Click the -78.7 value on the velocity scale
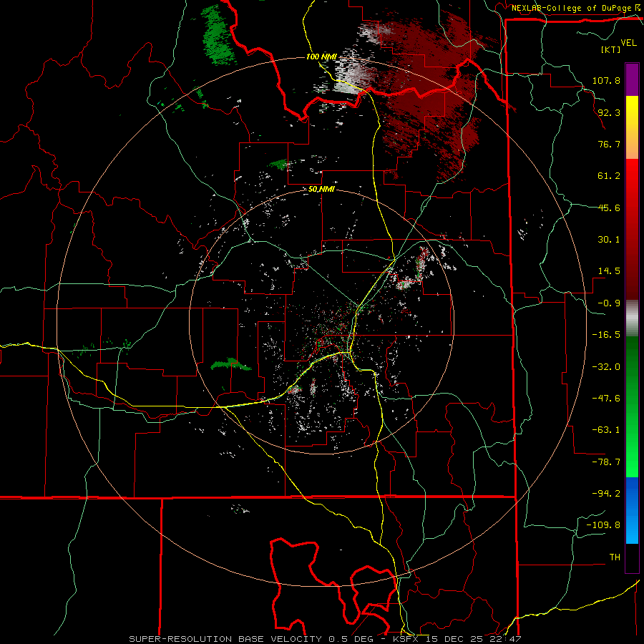This screenshot has width=644, height=644. pos(606,462)
